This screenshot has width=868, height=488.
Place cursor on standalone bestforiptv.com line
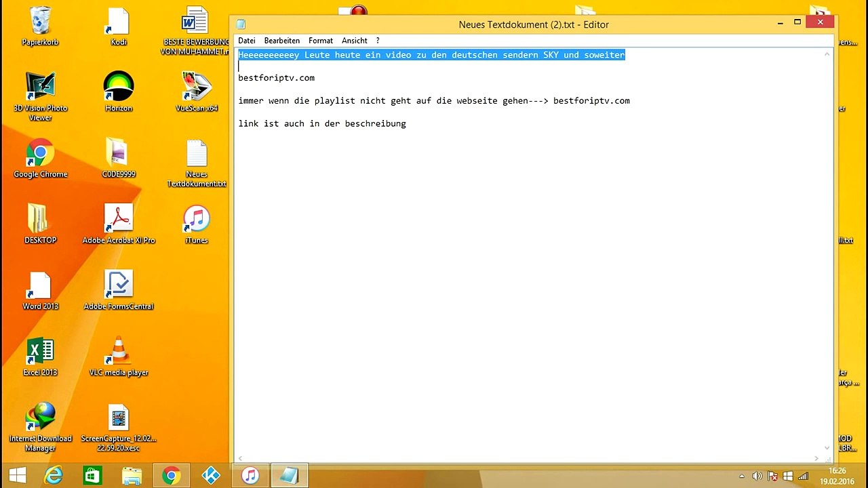(x=277, y=78)
